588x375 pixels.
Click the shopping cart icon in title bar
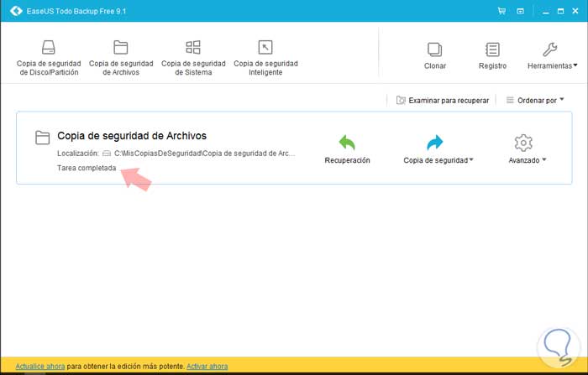tap(501, 11)
